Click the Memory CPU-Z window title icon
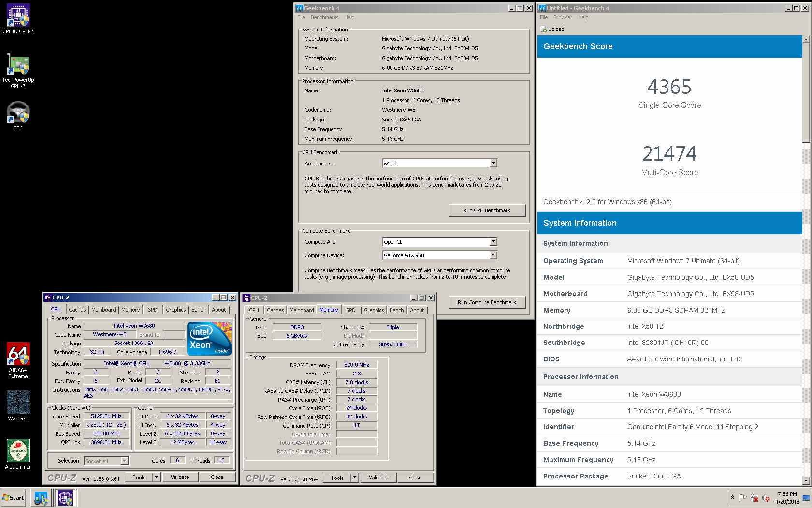Image resolution: width=812 pixels, height=508 pixels. (x=246, y=298)
